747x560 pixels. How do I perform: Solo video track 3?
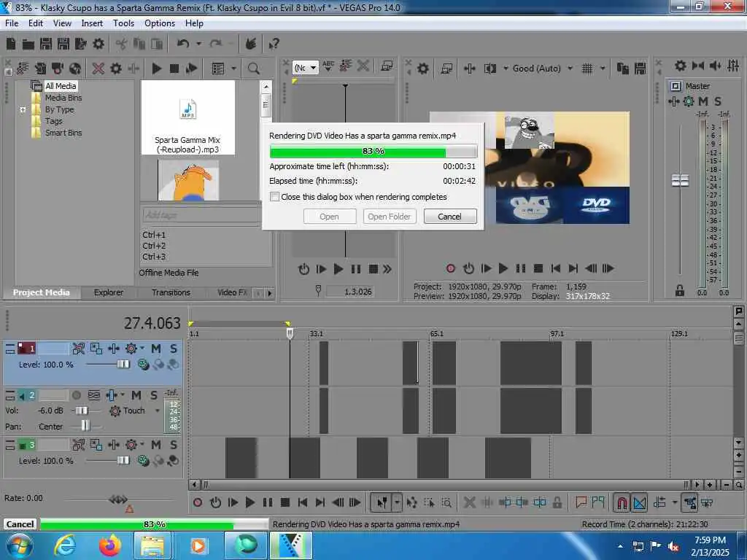coord(174,445)
